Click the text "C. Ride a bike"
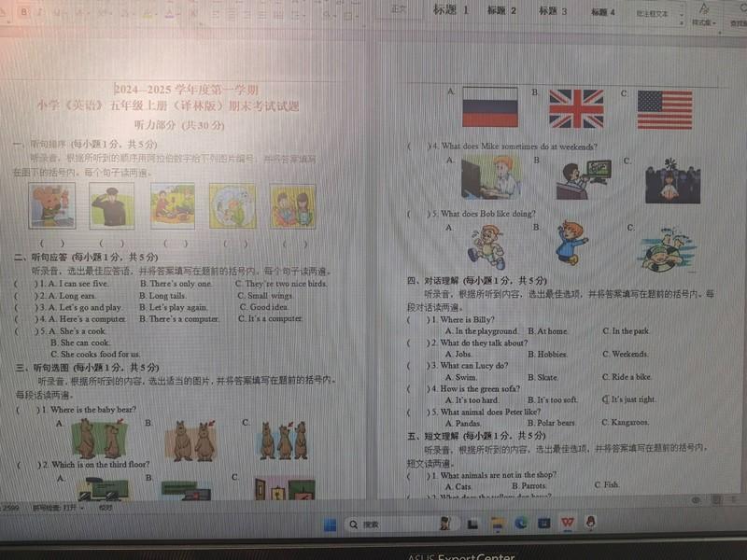747x560 pixels. [627, 377]
